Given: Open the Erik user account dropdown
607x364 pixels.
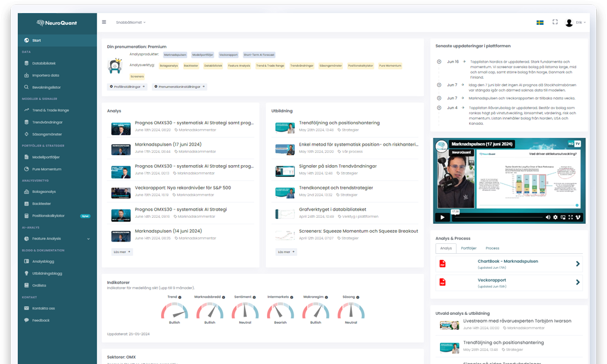Looking at the screenshot, I should pyautogui.click(x=576, y=22).
